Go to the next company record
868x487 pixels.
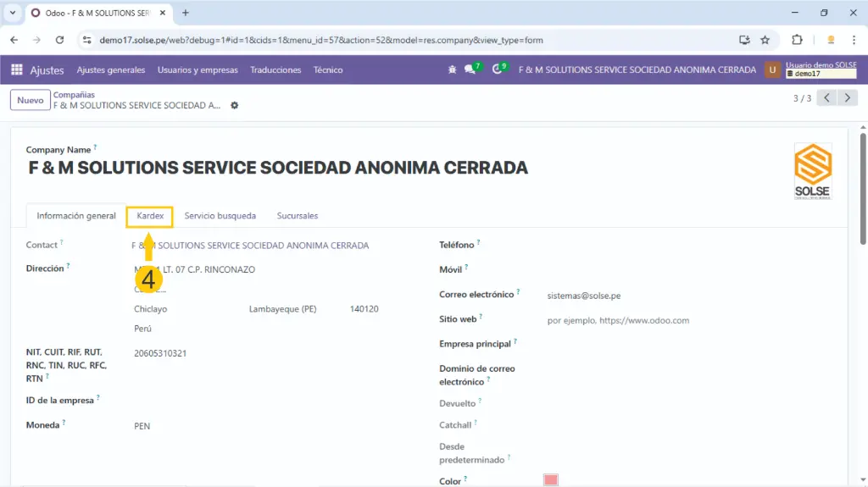click(x=847, y=98)
